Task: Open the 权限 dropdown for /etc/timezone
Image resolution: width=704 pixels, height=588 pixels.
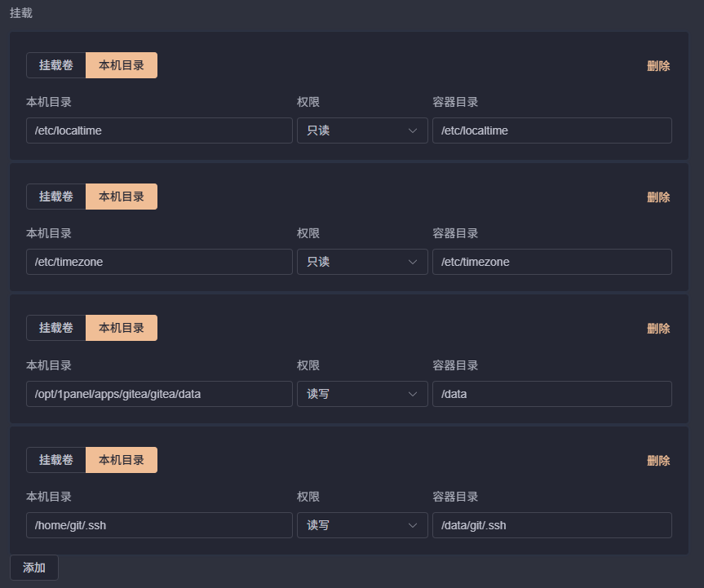Action: [x=362, y=262]
